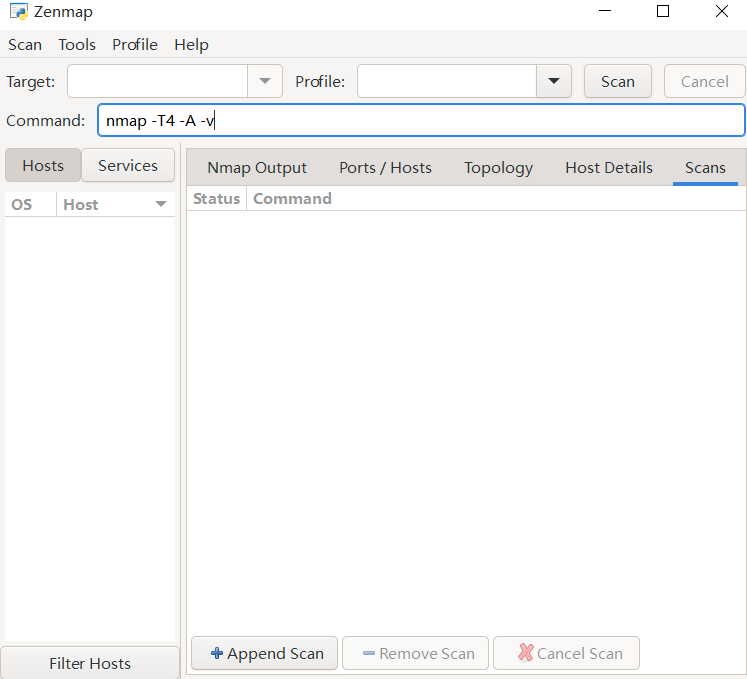Click the Host column sort arrow
The height and width of the screenshot is (679, 747).
tap(161, 204)
